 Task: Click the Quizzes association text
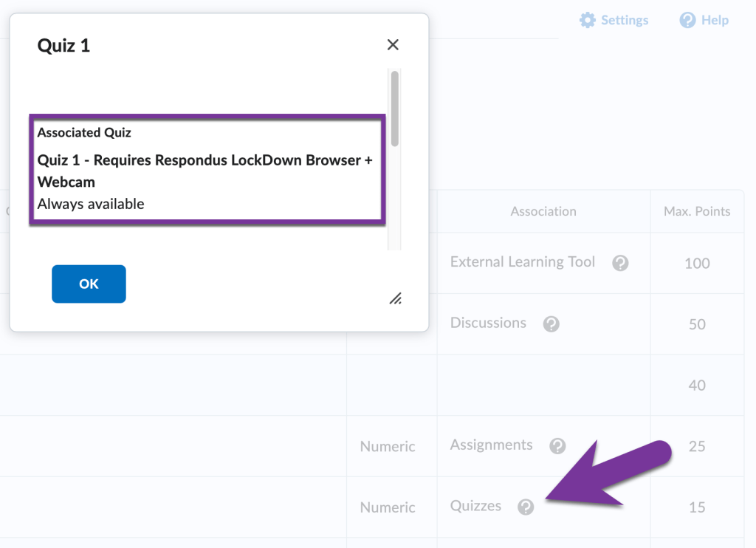[475, 507]
